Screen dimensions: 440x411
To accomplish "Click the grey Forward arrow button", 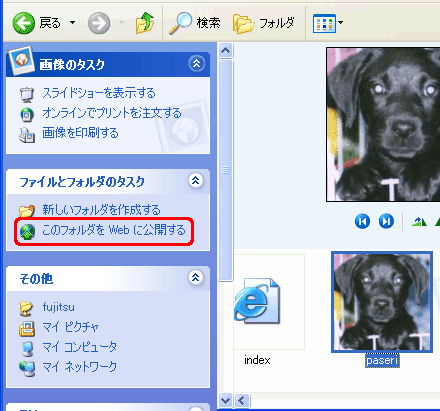I will click(99, 23).
